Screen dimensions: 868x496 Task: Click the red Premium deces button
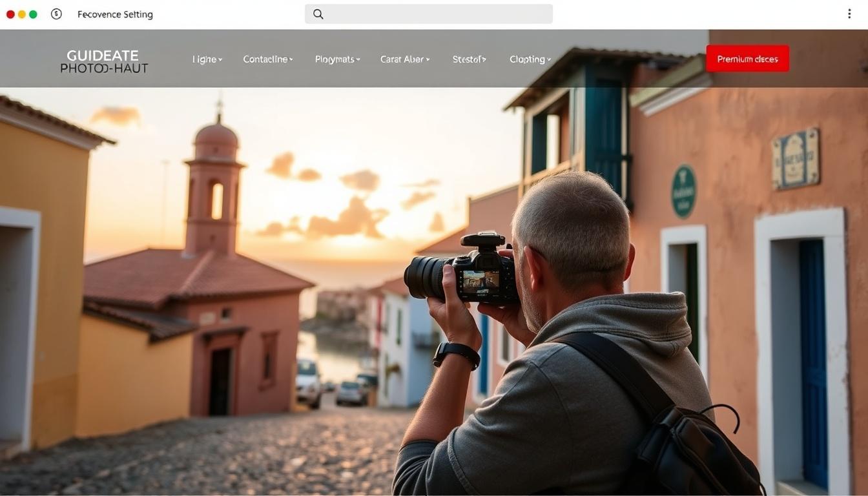pyautogui.click(x=747, y=59)
